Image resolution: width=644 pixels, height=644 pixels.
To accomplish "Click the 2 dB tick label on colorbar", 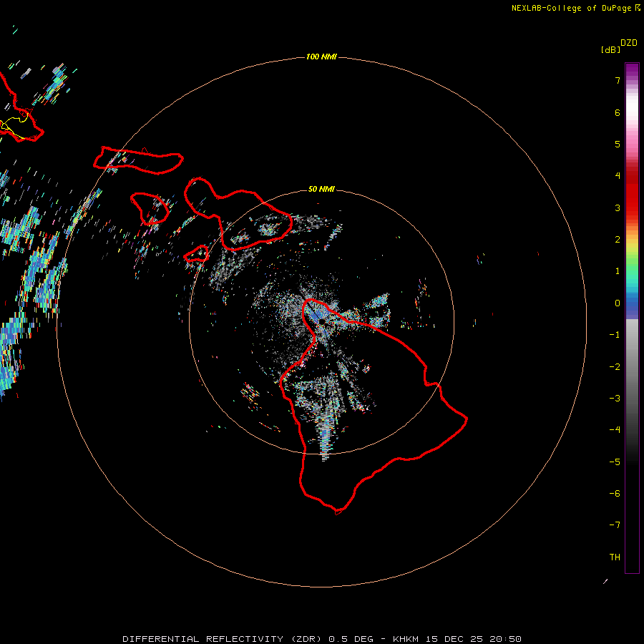I will [x=618, y=240].
